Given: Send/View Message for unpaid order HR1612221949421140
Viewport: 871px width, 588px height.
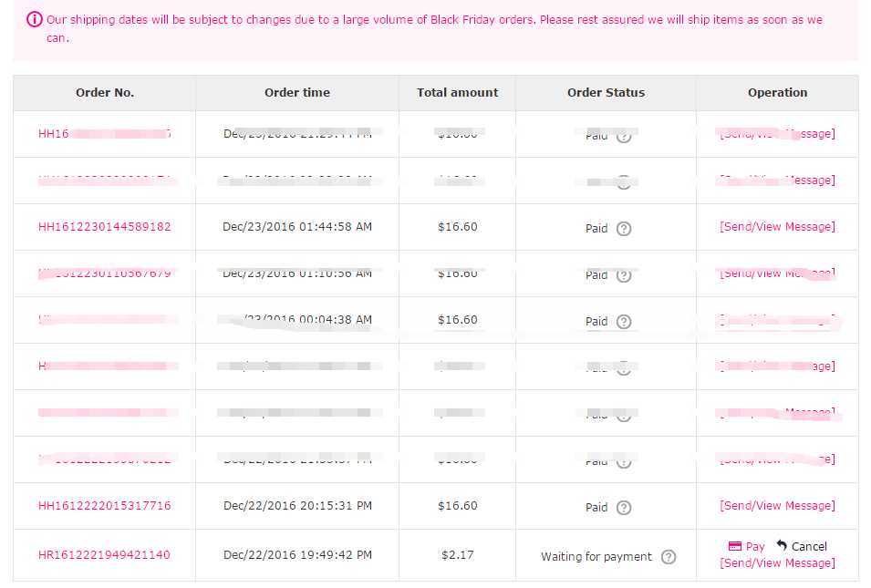Looking at the screenshot, I should pyautogui.click(x=777, y=563).
